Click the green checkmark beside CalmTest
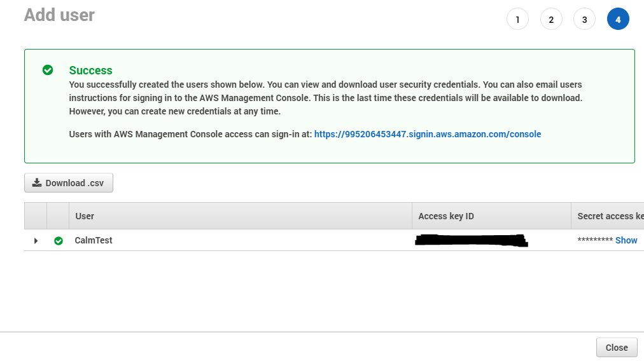The image size is (644, 361). click(59, 241)
